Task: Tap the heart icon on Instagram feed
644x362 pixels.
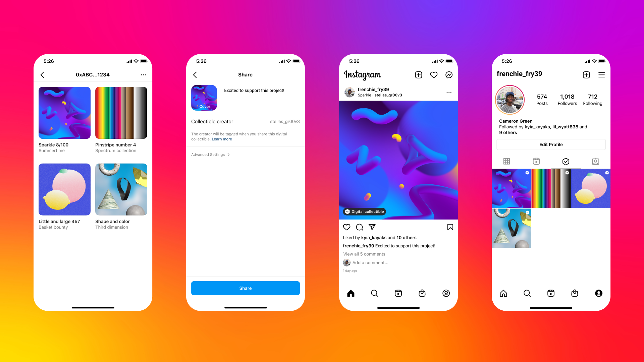Action: coord(346,227)
